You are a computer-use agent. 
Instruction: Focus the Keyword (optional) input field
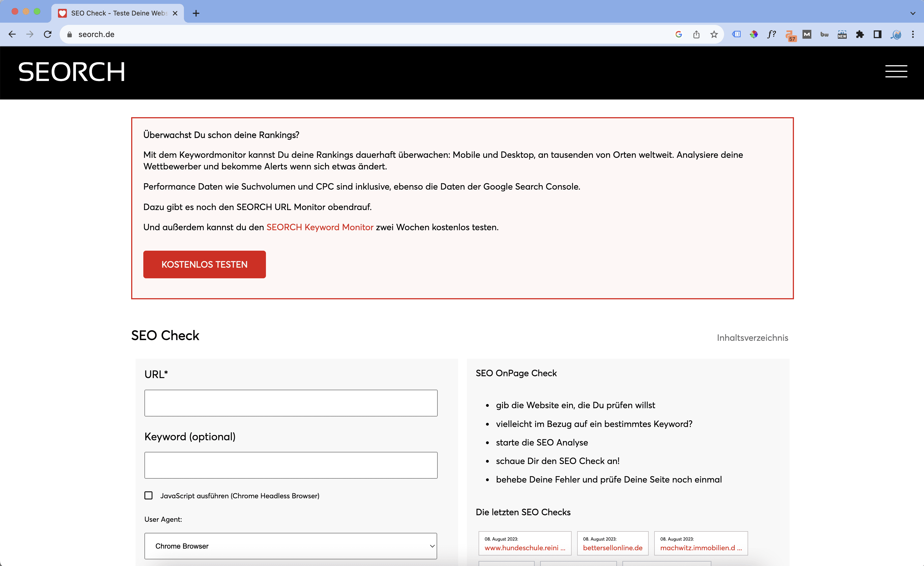pos(291,465)
